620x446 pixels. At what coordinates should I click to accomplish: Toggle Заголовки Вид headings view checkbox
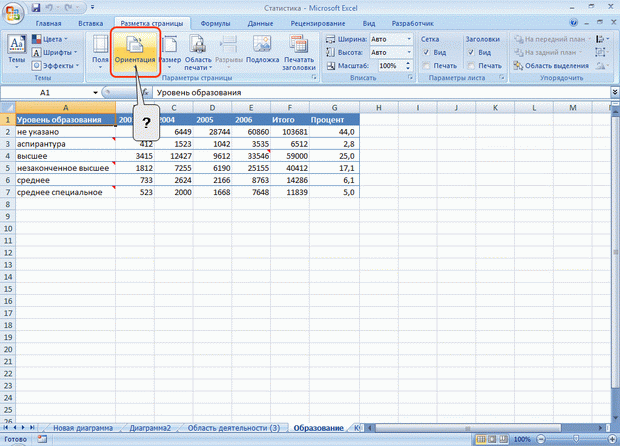(471, 52)
